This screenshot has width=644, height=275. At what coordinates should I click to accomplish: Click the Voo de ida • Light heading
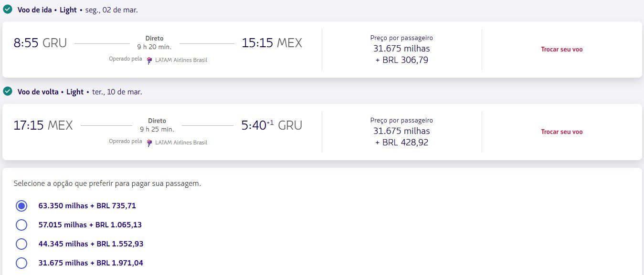point(47,10)
